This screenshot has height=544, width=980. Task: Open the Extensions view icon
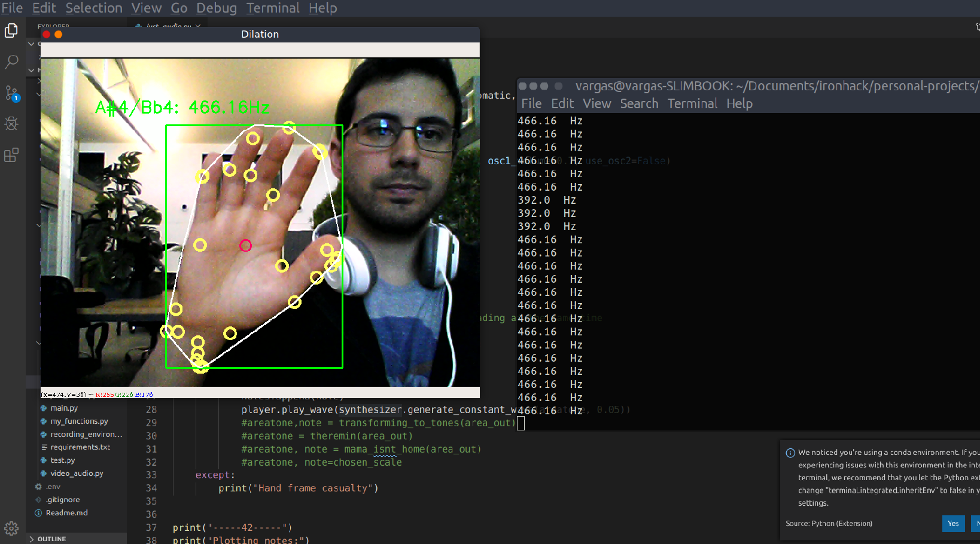coord(11,155)
